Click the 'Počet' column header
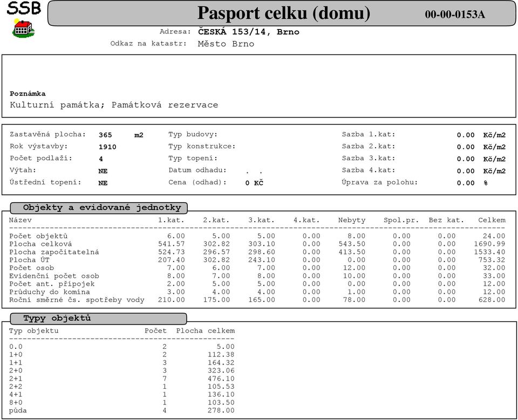The image size is (518, 420). (155, 331)
